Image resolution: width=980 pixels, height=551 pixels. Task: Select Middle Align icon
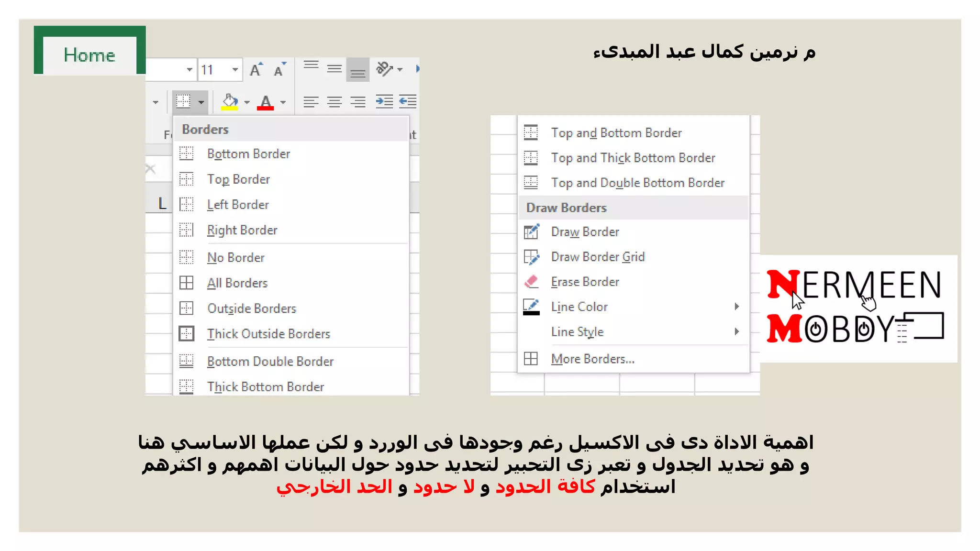pos(334,69)
